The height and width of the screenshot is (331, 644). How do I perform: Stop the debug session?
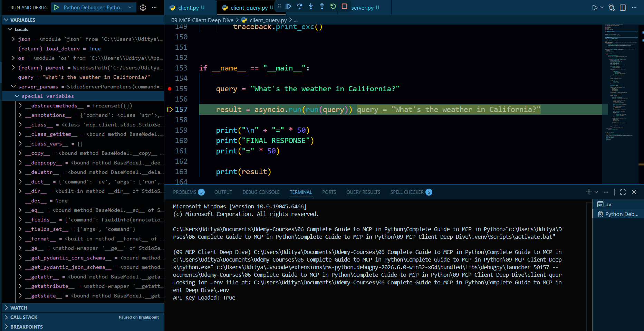tap(344, 6)
